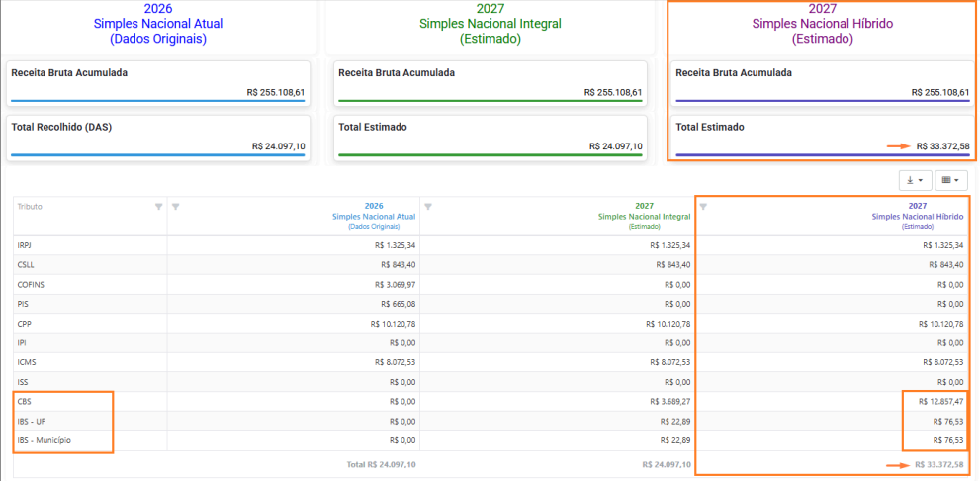Select the IBS - Município row label
980x481 pixels.
(44, 440)
